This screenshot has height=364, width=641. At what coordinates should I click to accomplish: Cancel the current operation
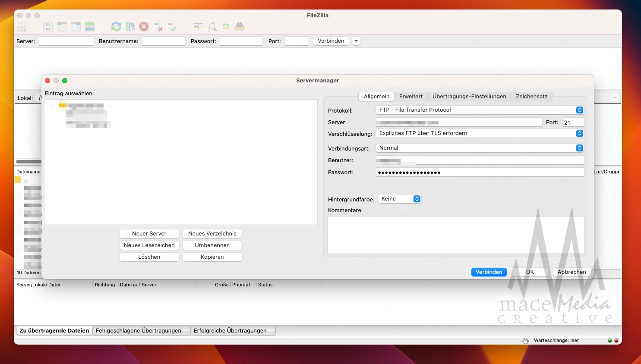[x=144, y=26]
